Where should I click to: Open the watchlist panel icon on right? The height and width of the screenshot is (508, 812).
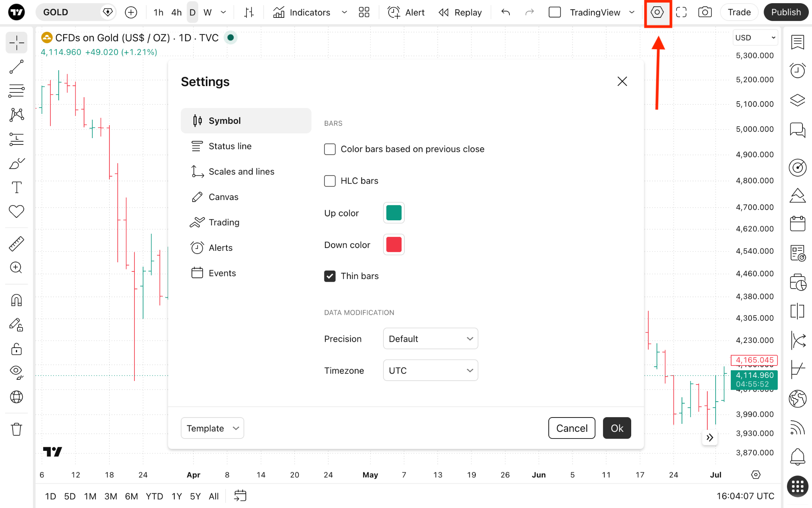(x=797, y=42)
